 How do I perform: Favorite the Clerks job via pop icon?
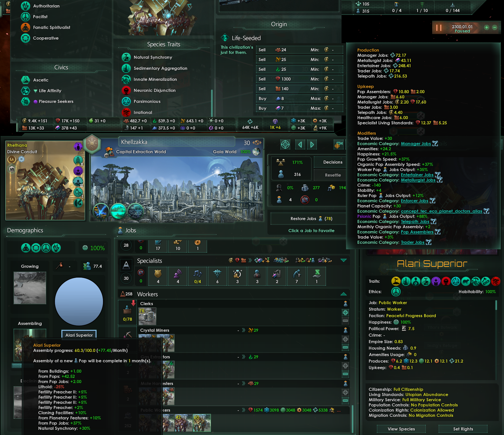345,304
